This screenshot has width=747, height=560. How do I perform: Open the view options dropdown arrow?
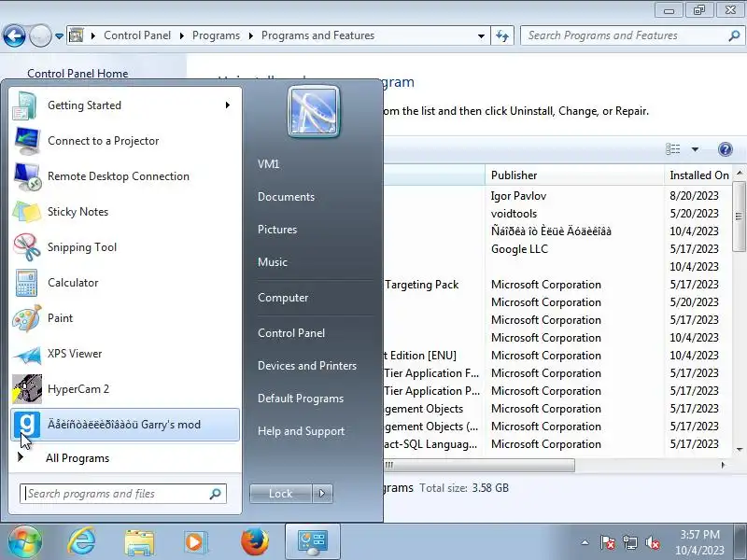[x=695, y=149]
